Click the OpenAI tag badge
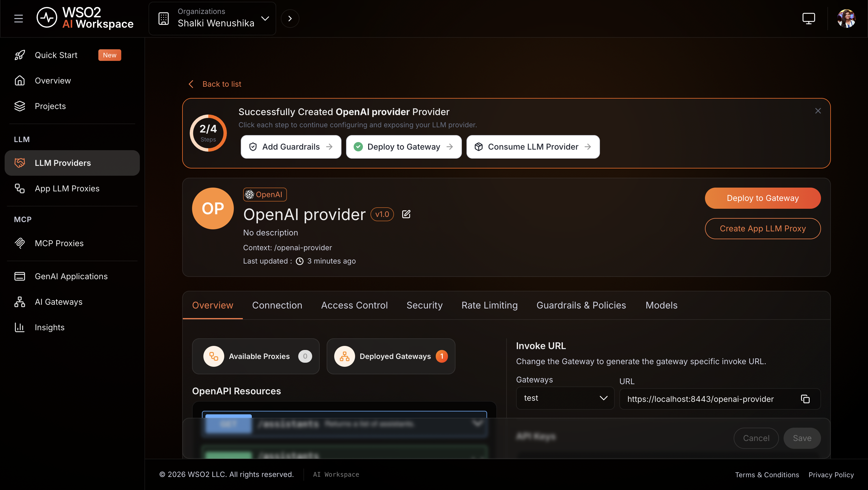The image size is (868, 490). pyautogui.click(x=265, y=195)
